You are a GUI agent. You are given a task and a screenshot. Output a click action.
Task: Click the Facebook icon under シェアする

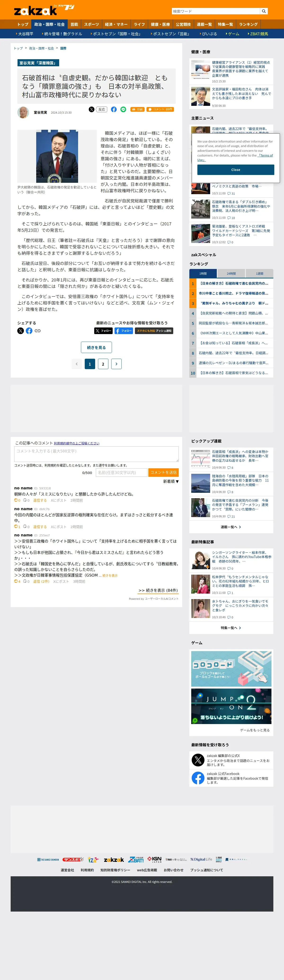pyautogui.click(x=29, y=331)
